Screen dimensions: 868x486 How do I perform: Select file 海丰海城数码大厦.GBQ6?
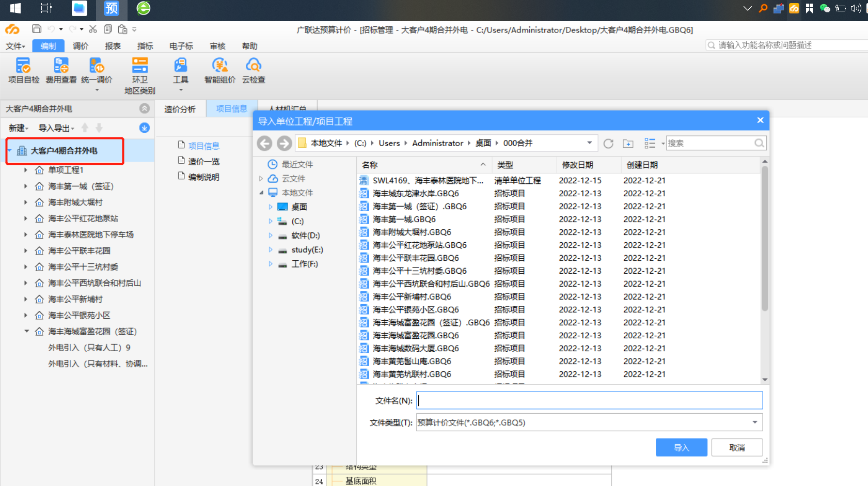[x=416, y=348]
